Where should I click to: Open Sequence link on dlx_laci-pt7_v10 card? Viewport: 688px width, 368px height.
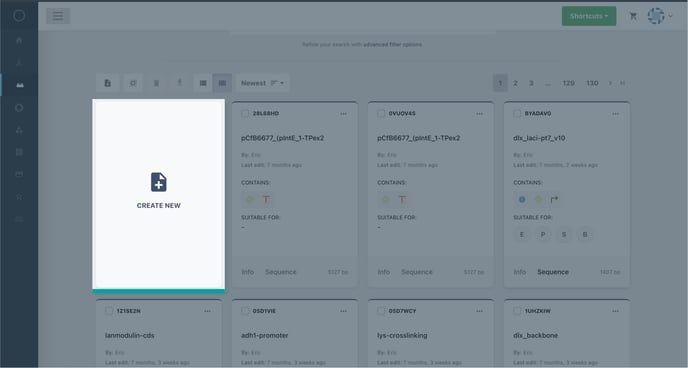pyautogui.click(x=553, y=272)
